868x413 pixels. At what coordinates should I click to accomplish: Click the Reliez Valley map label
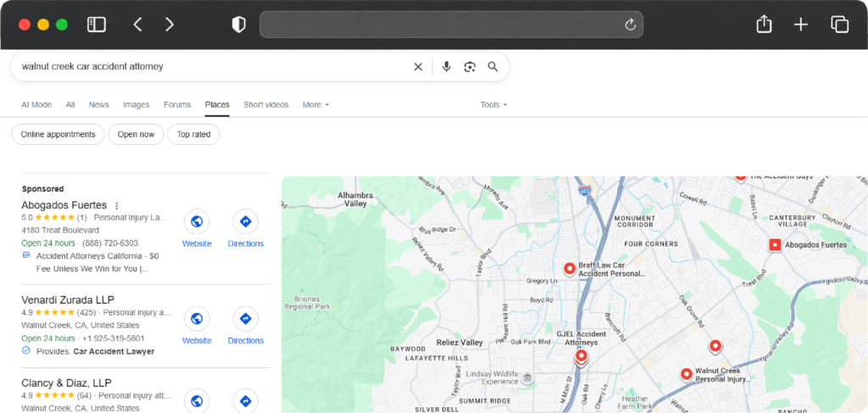459,342
